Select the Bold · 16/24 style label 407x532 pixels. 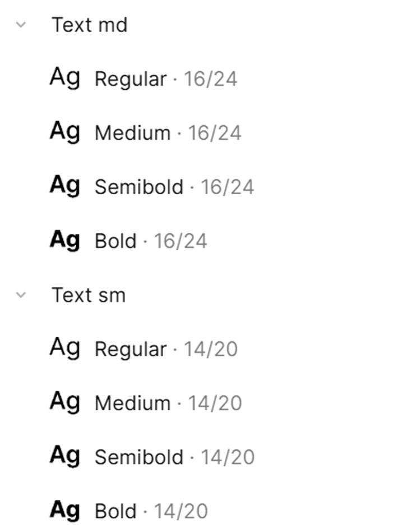(x=151, y=241)
